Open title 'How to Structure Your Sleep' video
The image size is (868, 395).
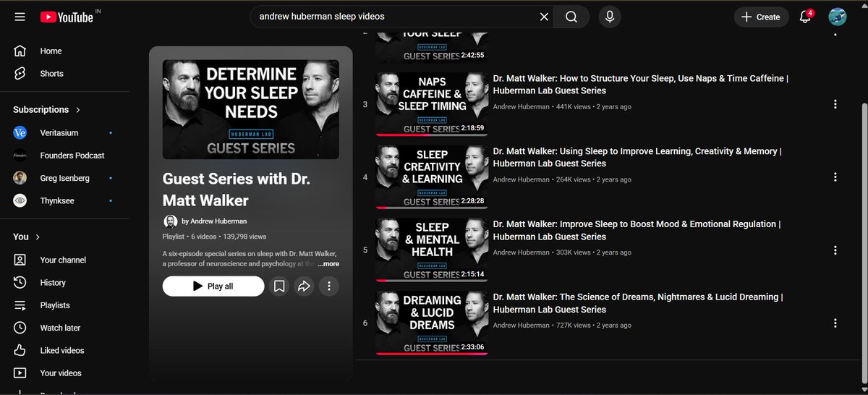641,85
